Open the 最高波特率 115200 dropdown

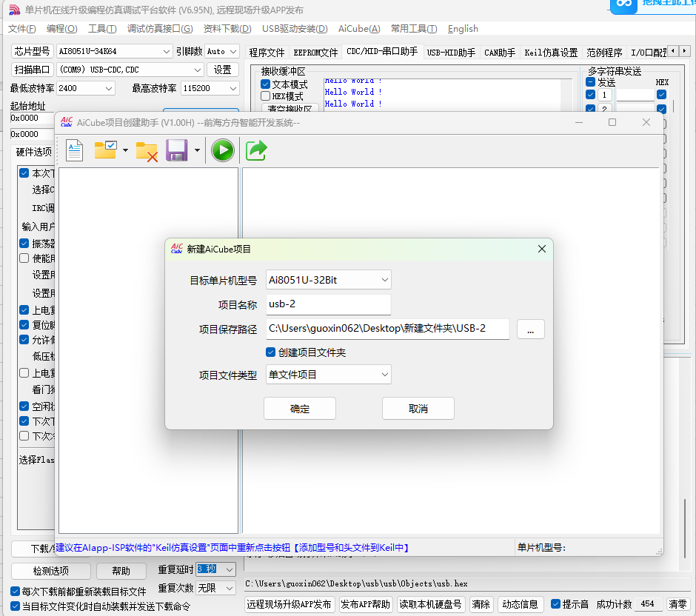click(210, 88)
